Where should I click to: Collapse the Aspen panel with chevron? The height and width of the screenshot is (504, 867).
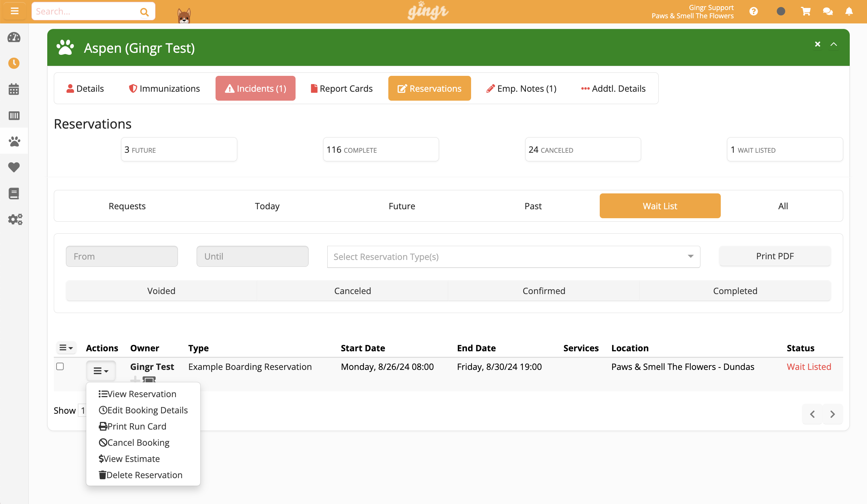[834, 44]
